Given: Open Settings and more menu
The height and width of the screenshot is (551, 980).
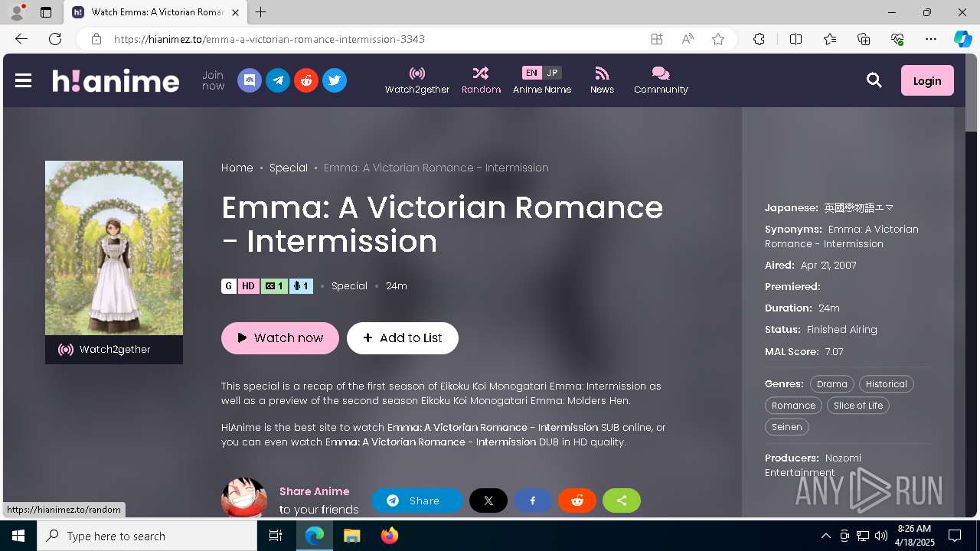Looking at the screenshot, I should click(931, 39).
